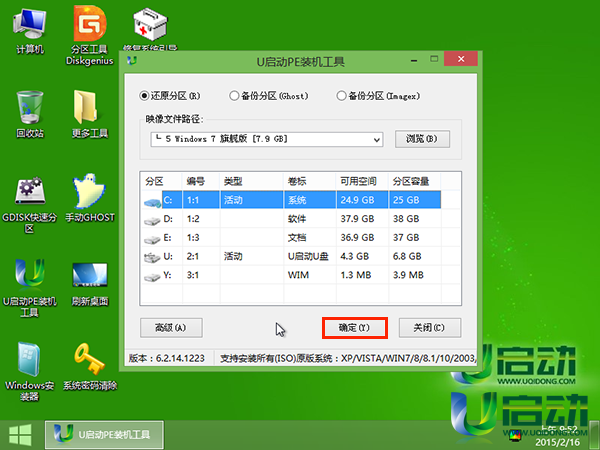
Task: Click the E: drive icon in the partition list
Action: tap(152, 240)
